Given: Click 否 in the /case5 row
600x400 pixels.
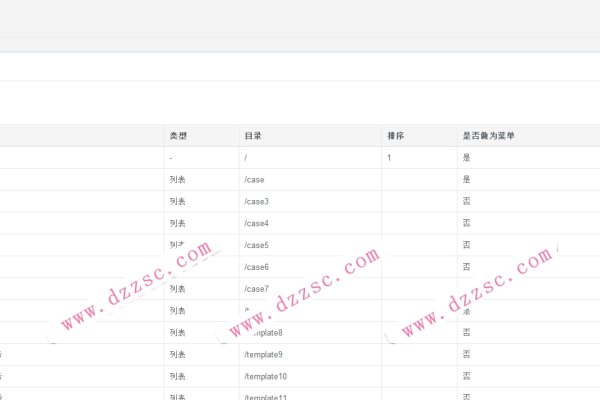Looking at the screenshot, I should [x=466, y=245].
